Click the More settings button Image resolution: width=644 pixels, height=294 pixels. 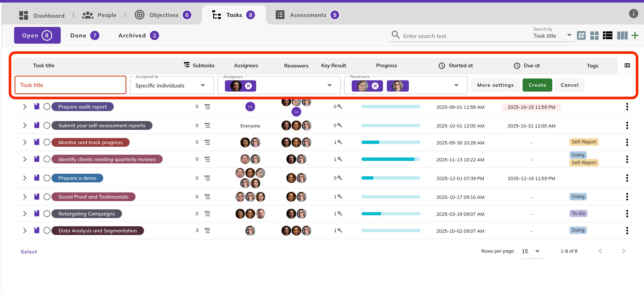[x=495, y=85]
